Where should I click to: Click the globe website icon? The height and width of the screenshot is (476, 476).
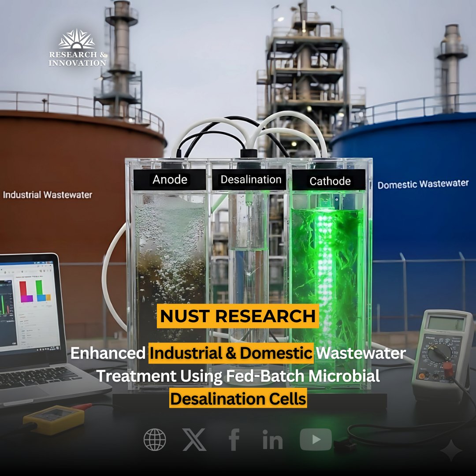click(x=155, y=439)
